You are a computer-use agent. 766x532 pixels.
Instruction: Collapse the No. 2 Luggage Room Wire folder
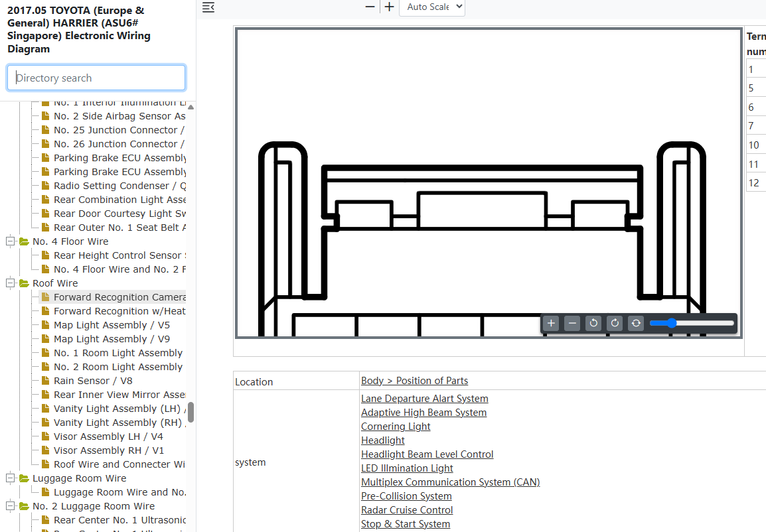tap(10, 506)
